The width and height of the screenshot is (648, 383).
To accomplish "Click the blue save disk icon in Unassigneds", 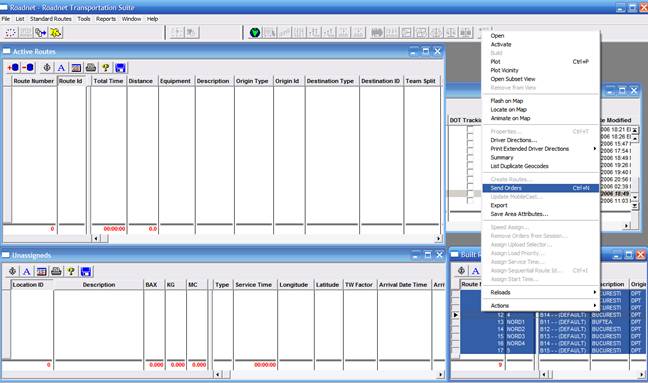I will tap(86, 271).
